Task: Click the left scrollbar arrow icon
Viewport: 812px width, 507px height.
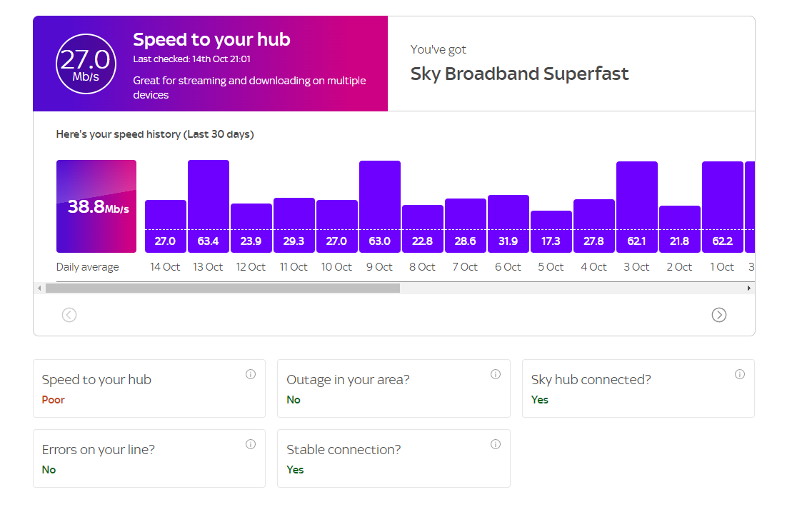Action: (39, 288)
